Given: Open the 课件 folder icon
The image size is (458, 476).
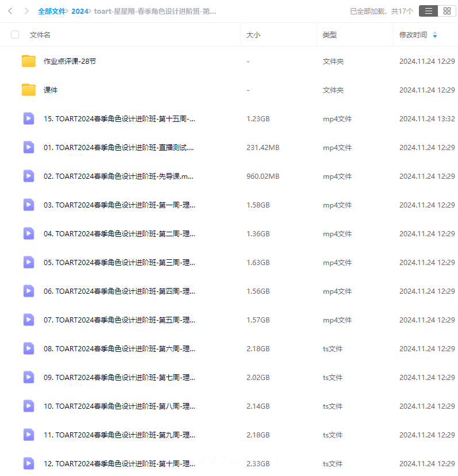Looking at the screenshot, I should click(x=29, y=90).
